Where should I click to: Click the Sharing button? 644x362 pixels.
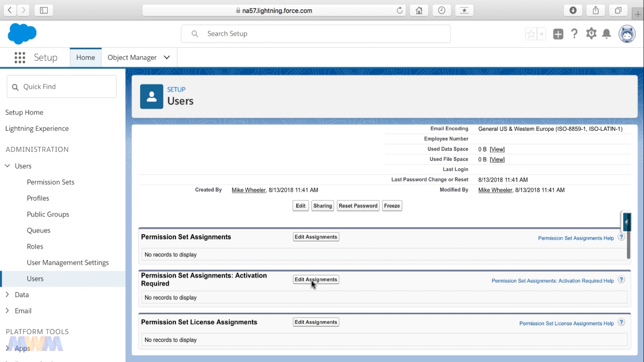pos(323,206)
